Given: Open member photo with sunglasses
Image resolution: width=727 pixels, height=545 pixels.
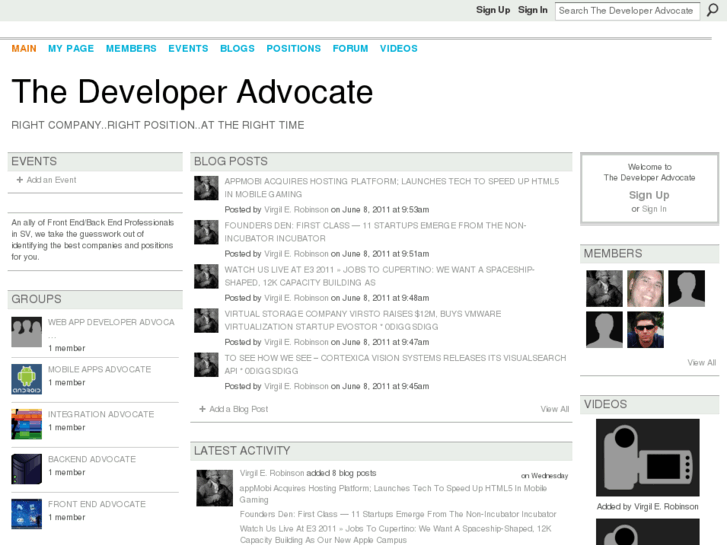Looking at the screenshot, I should (645, 330).
